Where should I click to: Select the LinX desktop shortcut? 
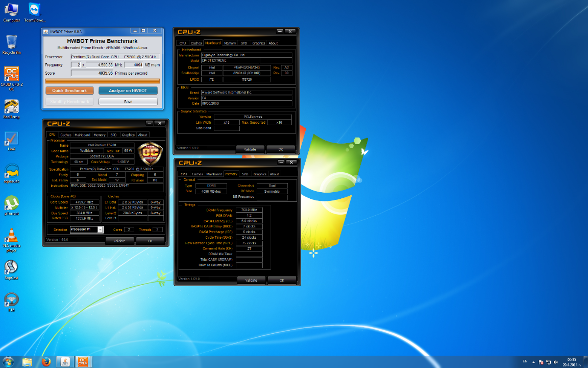tap(11, 141)
